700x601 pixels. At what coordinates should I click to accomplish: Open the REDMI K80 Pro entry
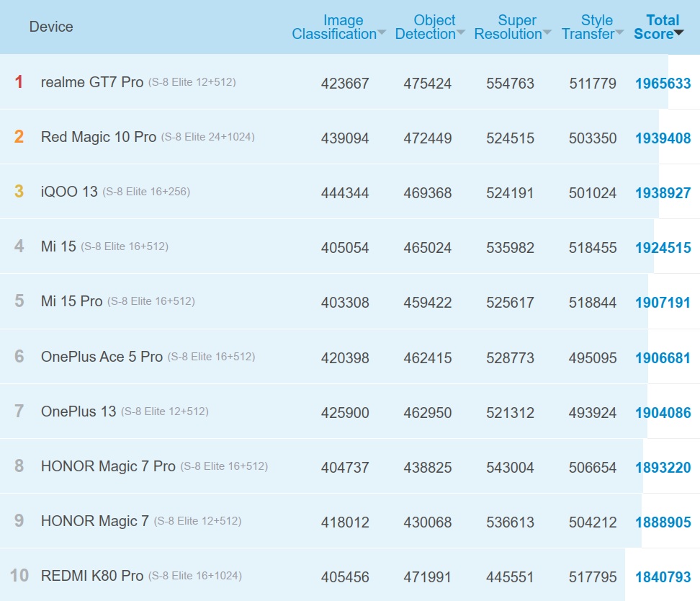[92, 576]
